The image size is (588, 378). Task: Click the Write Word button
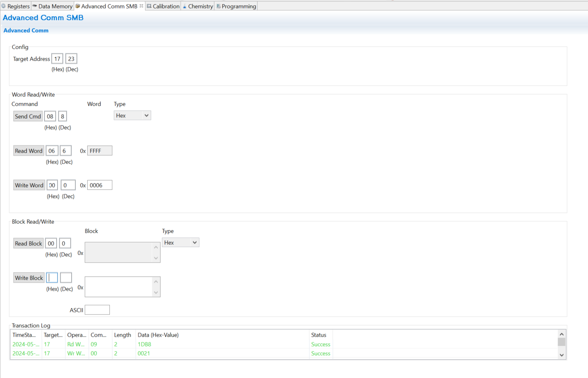[29, 185]
